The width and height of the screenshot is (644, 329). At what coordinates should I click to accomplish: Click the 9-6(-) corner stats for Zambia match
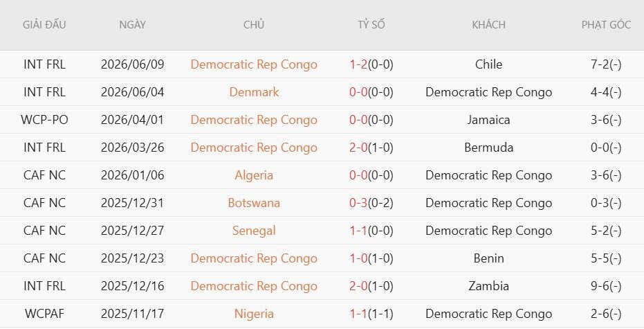coord(606,286)
